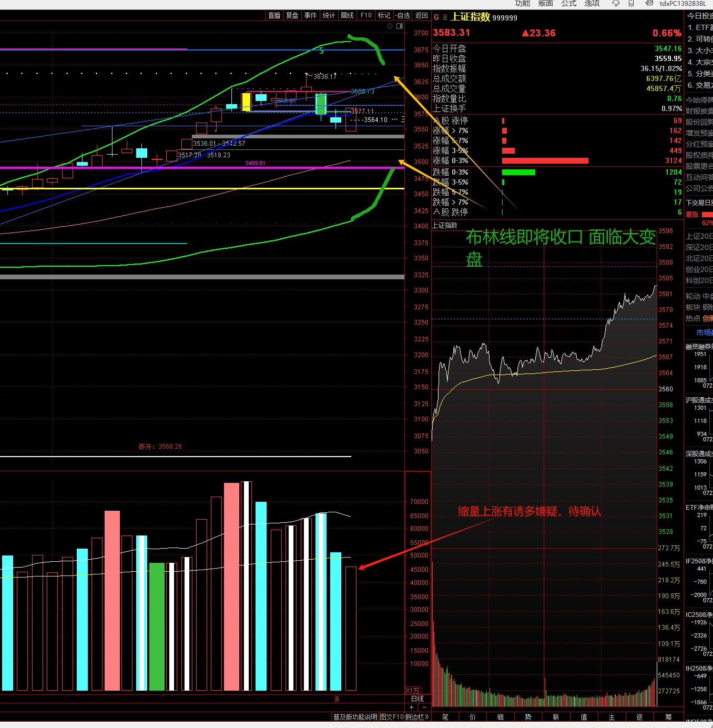Click the 上证20日 sidebar entry
Viewport: 713px width, 728px height.
[699, 236]
